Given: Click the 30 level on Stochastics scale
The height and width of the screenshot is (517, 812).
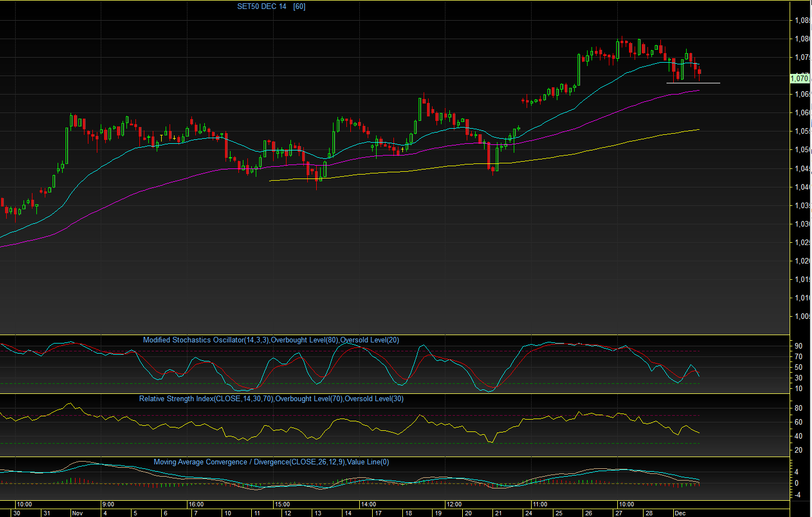Looking at the screenshot, I should coord(799,378).
